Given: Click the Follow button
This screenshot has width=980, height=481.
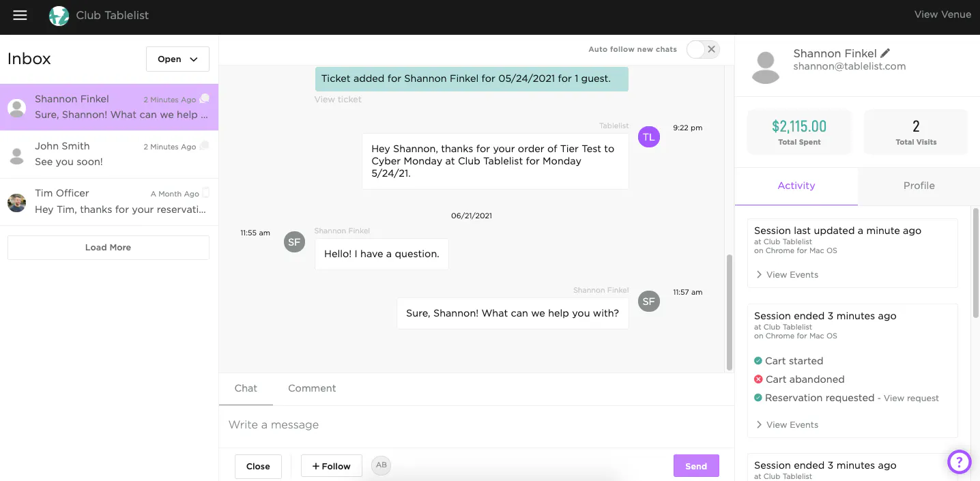Looking at the screenshot, I should coord(331,466).
